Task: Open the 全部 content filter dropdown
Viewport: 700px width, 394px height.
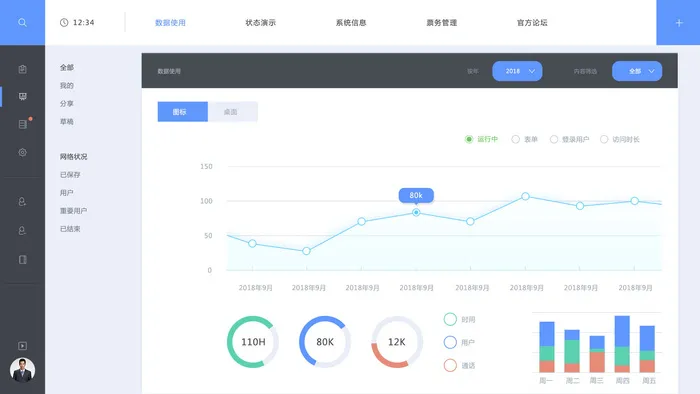Action: 637,71
